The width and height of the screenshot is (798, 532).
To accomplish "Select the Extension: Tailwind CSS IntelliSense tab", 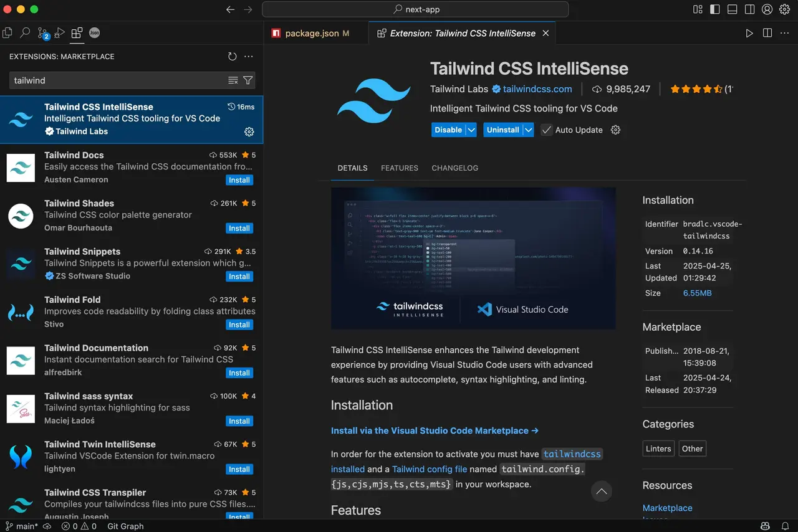I will coord(463,34).
